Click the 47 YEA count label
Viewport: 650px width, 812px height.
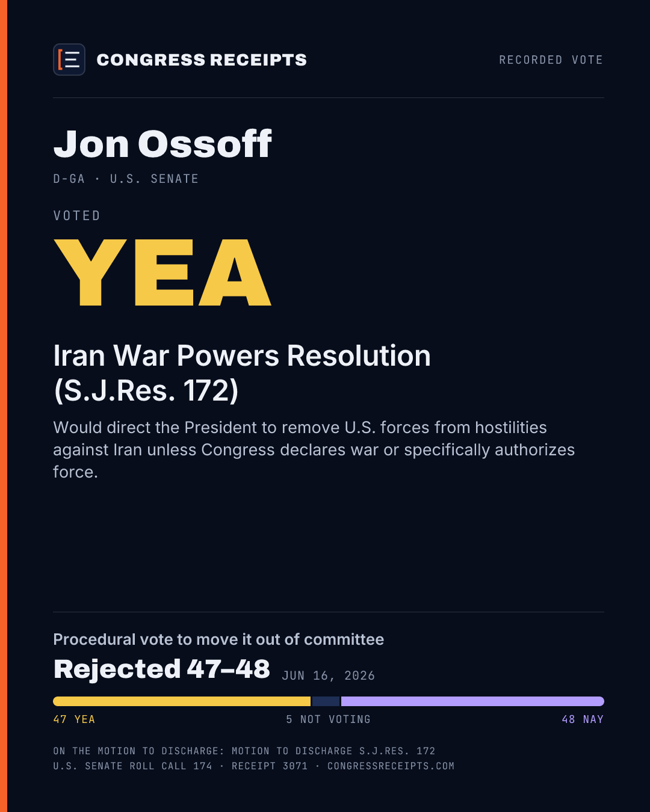click(x=74, y=719)
